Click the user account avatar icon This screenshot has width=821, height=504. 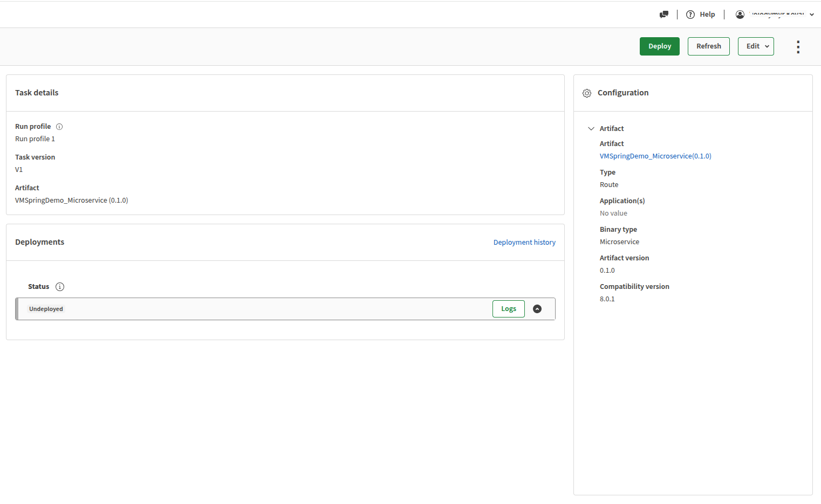click(x=740, y=15)
